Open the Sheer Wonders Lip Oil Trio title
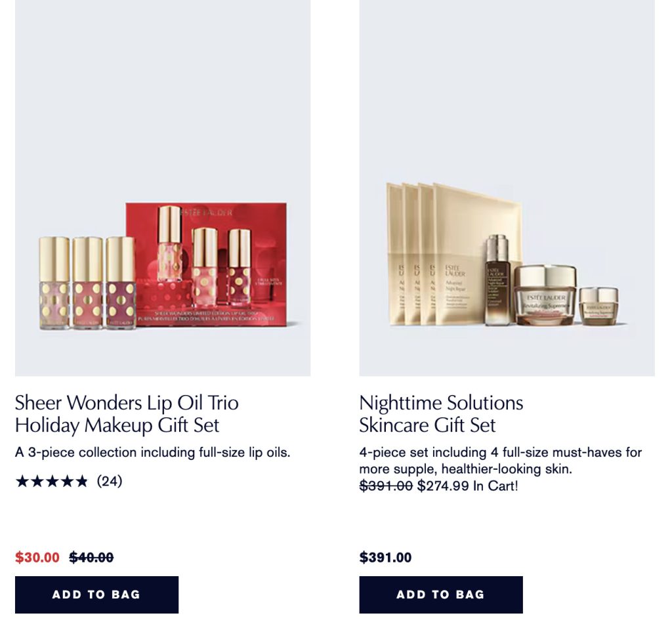 127,413
